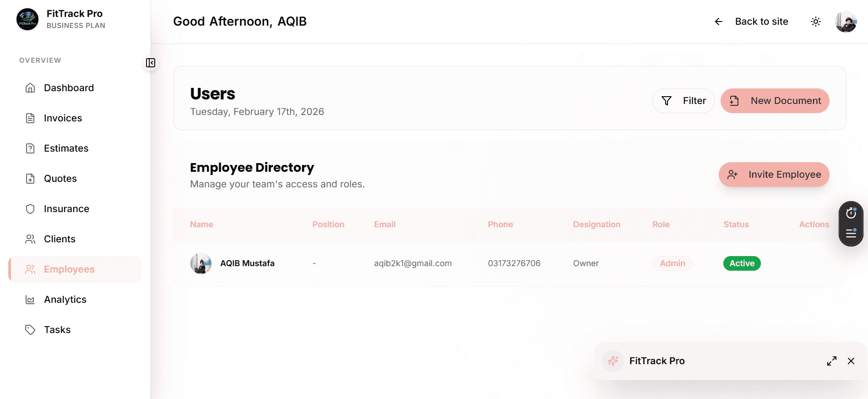Screen dimensions: 868x399
Task: Click Invite Employee button
Action: (774, 175)
